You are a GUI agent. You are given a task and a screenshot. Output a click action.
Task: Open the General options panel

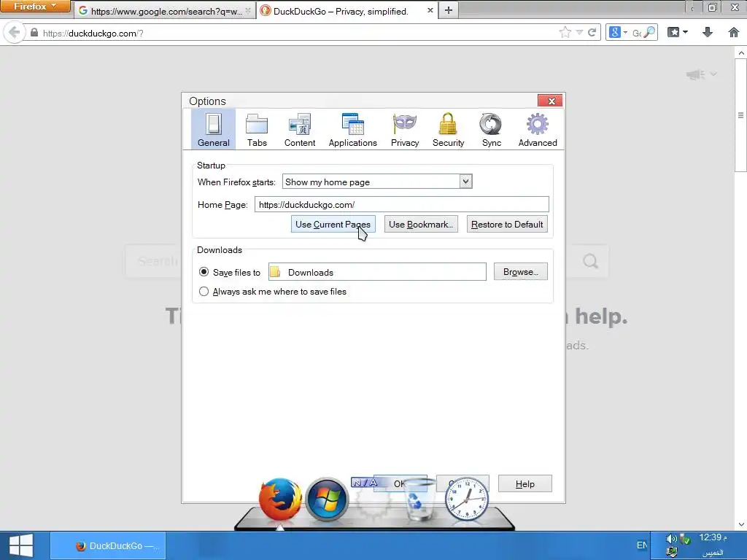[214, 130]
